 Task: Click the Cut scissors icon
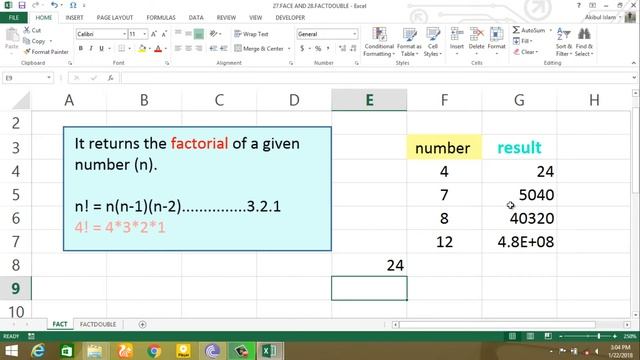[27, 30]
